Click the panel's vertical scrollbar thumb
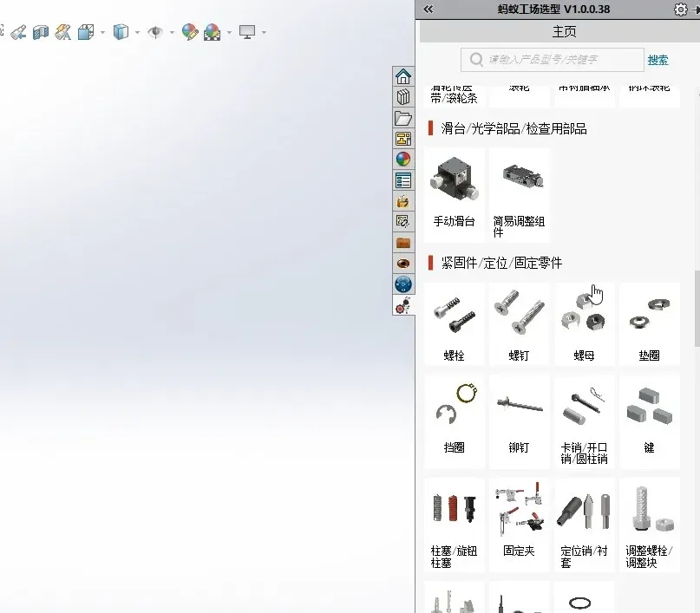The image size is (700, 613). (697, 309)
